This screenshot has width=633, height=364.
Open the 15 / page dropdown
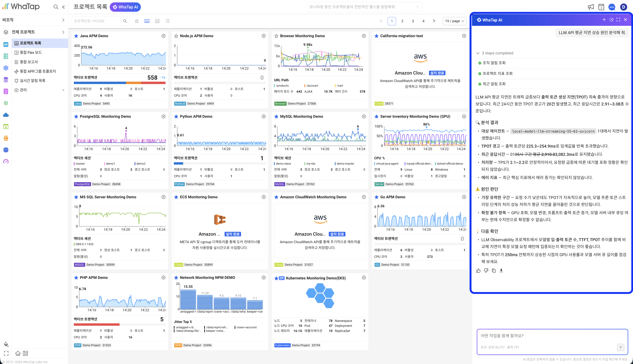coord(454,21)
